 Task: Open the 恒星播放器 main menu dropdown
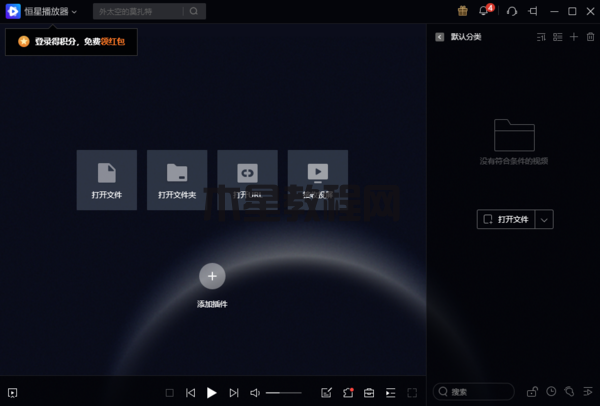pos(51,11)
